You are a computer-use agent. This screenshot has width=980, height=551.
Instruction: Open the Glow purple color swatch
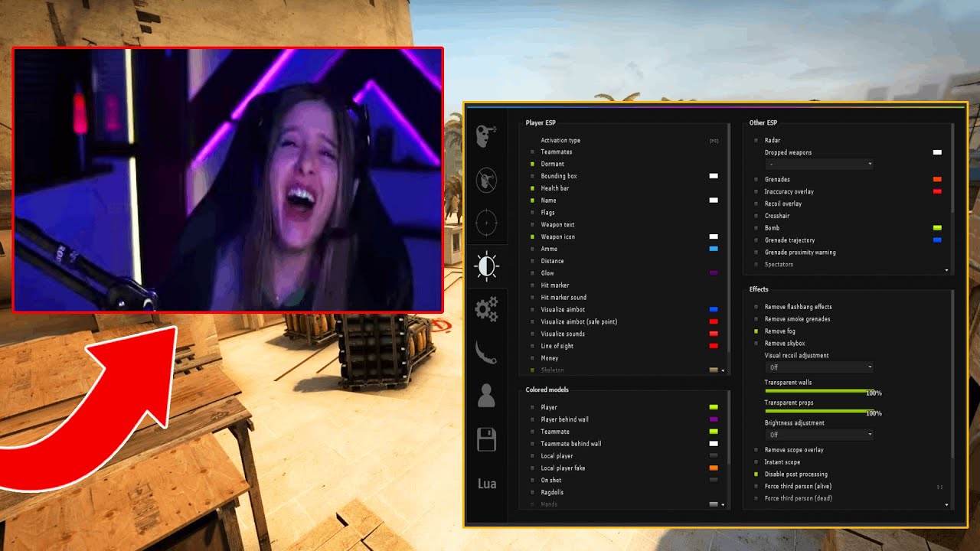[x=714, y=273]
